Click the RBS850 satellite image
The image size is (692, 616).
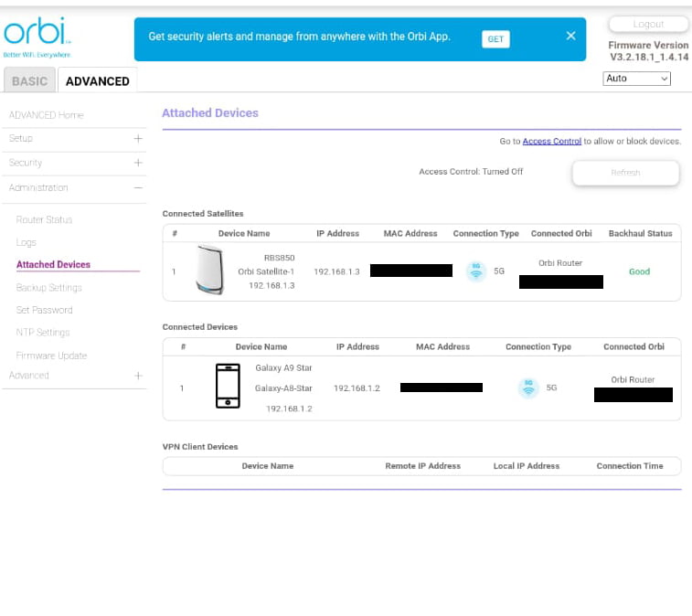[x=209, y=270]
